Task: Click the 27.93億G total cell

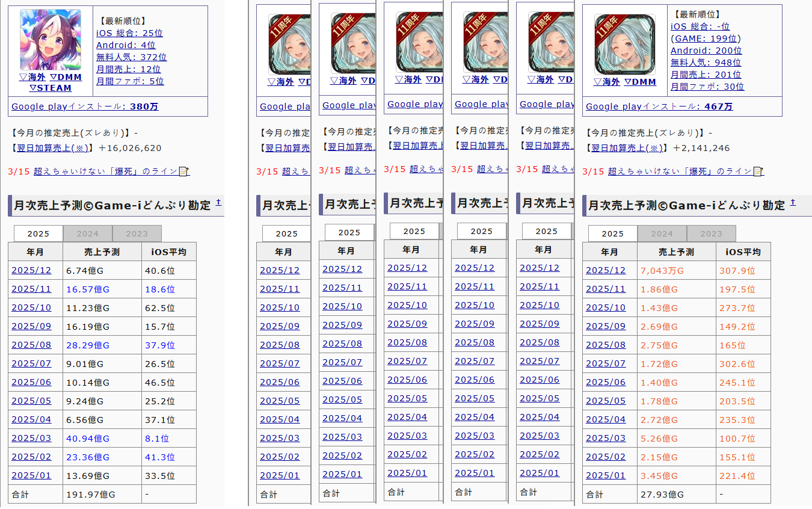Action: point(677,495)
